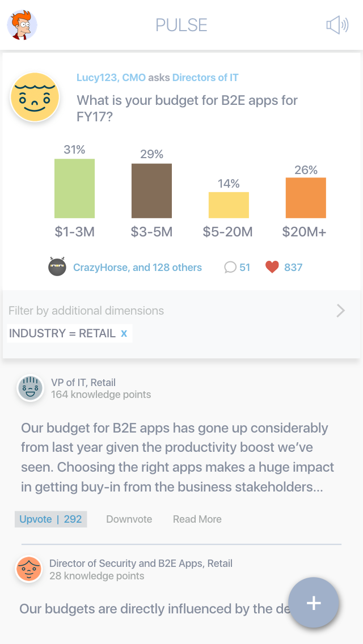
Task: Open the VP of IT avatar
Action: click(30, 388)
